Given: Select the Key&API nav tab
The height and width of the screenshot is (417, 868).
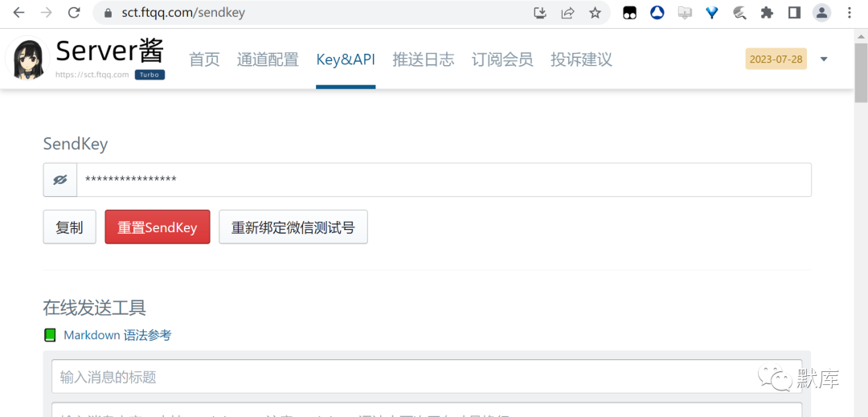Looking at the screenshot, I should pyautogui.click(x=346, y=59).
